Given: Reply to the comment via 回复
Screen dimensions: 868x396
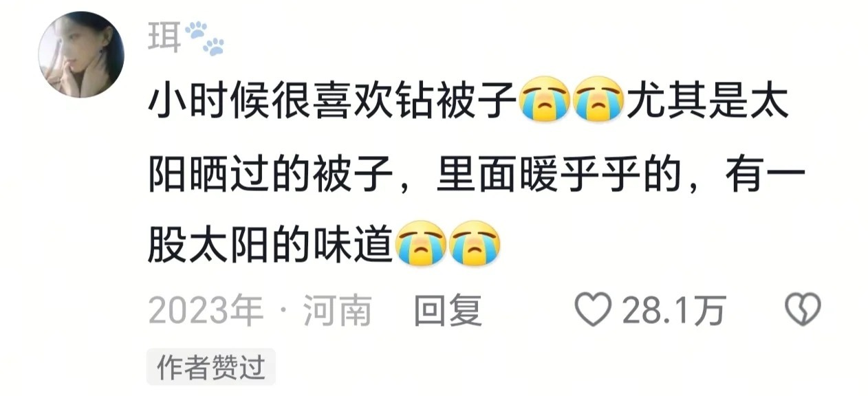Looking at the screenshot, I should [x=448, y=310].
